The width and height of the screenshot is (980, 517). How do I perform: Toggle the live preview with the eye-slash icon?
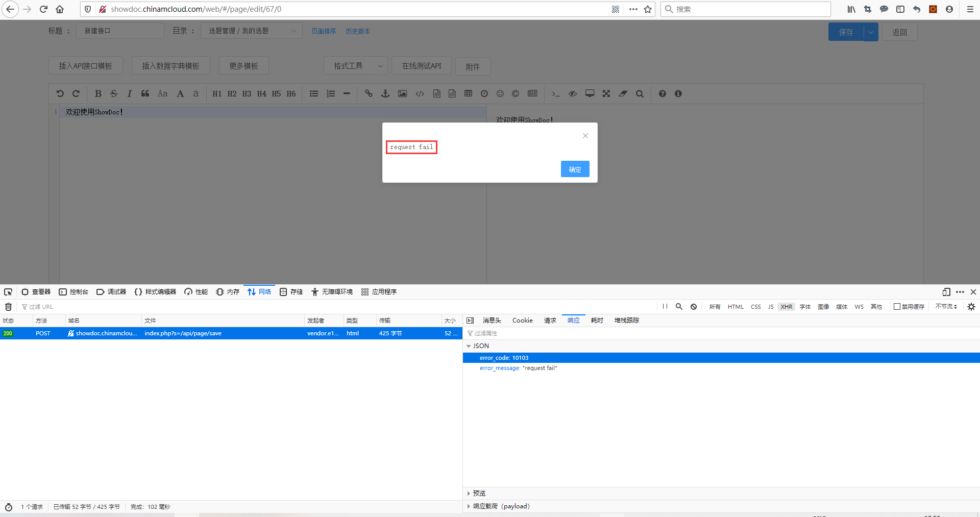tap(573, 93)
